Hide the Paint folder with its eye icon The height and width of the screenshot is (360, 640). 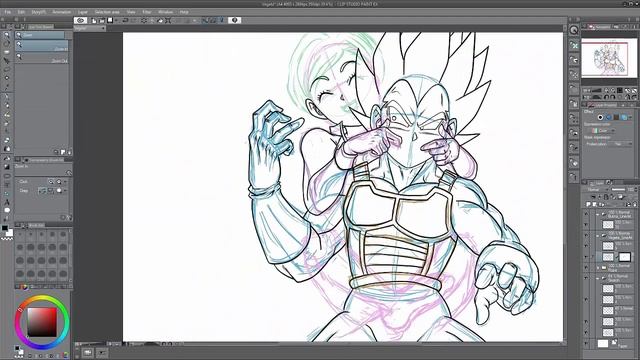coord(586,268)
